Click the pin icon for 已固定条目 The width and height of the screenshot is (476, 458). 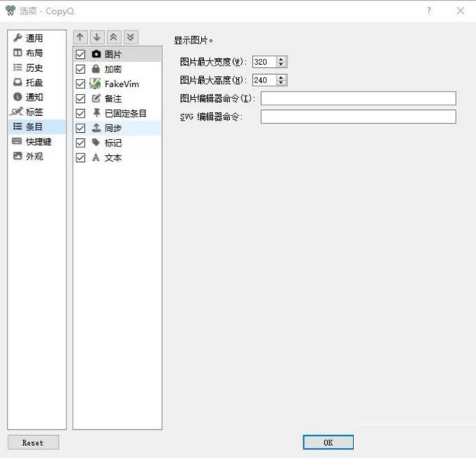(96, 113)
